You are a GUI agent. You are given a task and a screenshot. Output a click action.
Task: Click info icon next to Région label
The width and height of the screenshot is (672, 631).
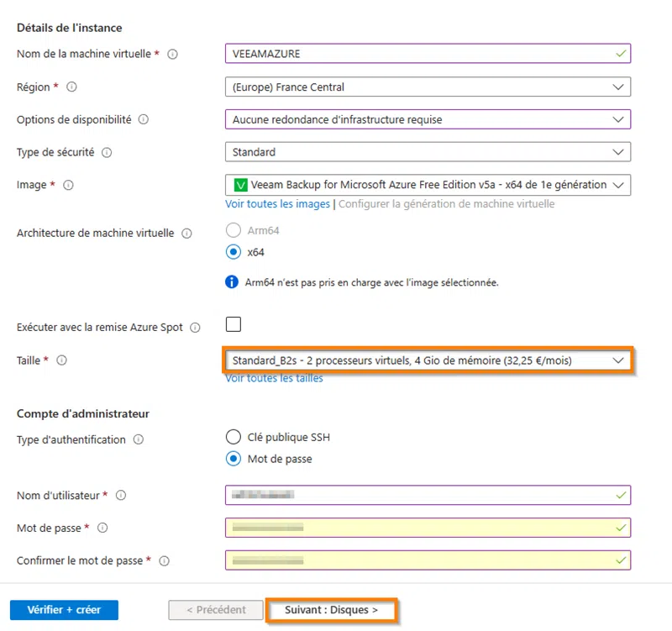pos(71,87)
